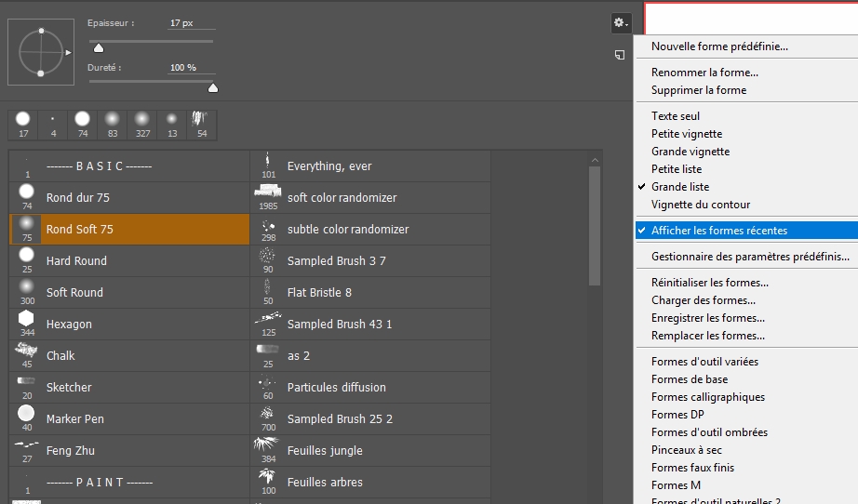Screen dimensions: 858x504
Task: Select Grande liste view mode
Action: (x=679, y=187)
